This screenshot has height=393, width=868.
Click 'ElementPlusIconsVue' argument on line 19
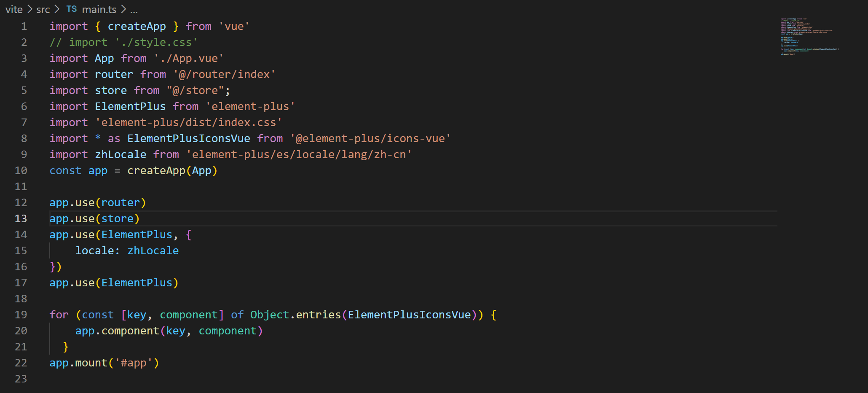tap(409, 315)
